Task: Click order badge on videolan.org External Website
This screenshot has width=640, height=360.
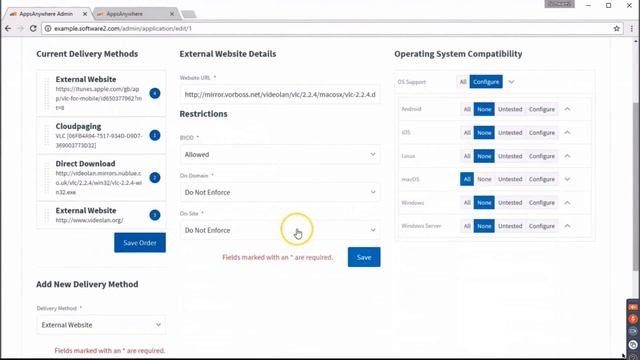Action: pyautogui.click(x=155, y=215)
